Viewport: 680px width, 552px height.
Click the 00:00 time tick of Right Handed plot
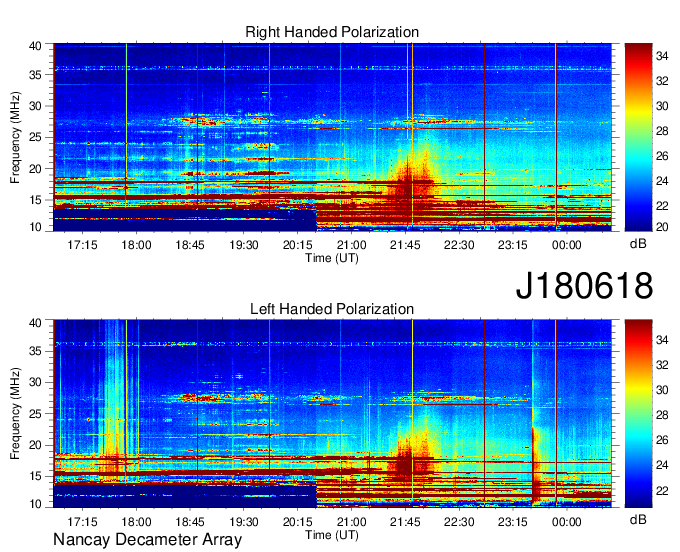[x=566, y=245]
